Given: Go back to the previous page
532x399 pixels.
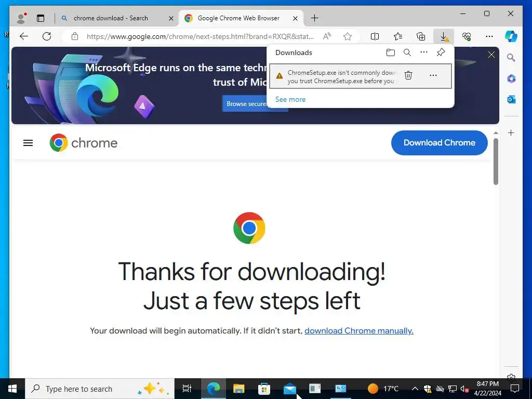Looking at the screenshot, I should click(24, 36).
